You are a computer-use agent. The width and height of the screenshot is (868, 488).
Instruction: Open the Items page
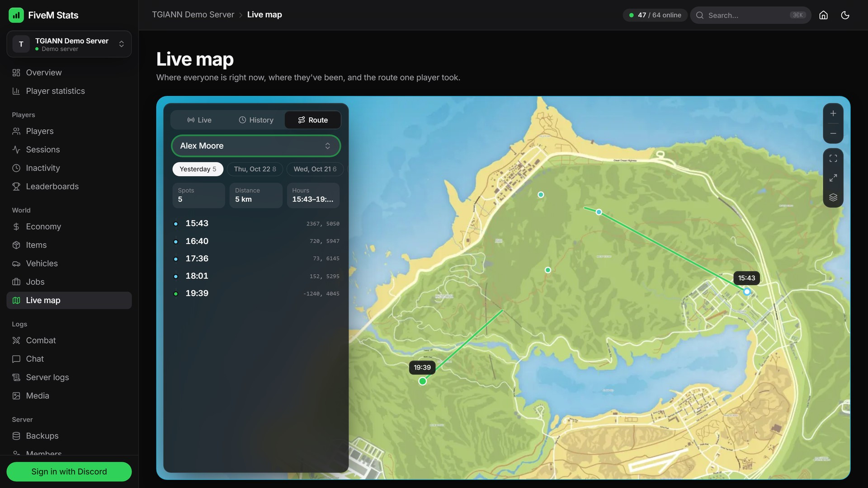pos(69,245)
